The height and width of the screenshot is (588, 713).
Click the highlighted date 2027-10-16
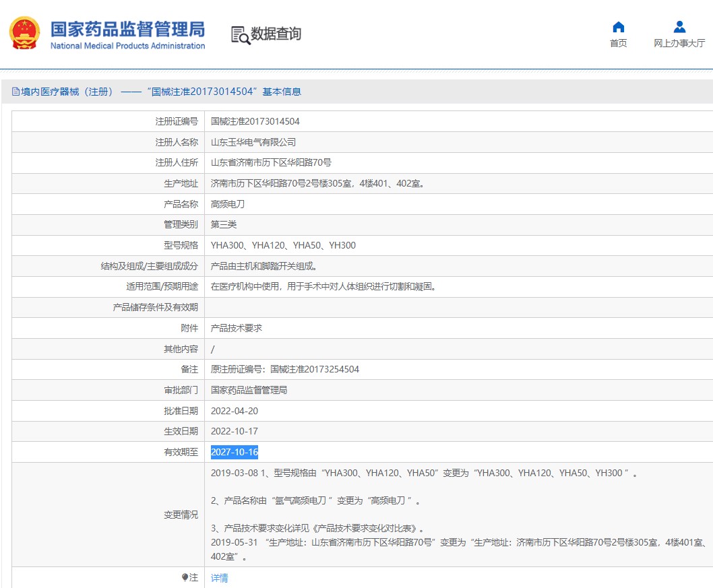pos(235,452)
